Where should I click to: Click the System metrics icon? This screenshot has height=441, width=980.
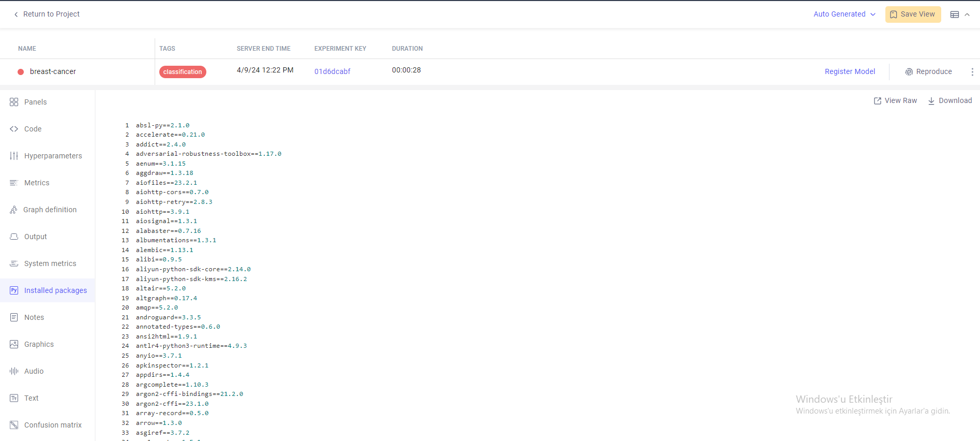click(x=14, y=263)
